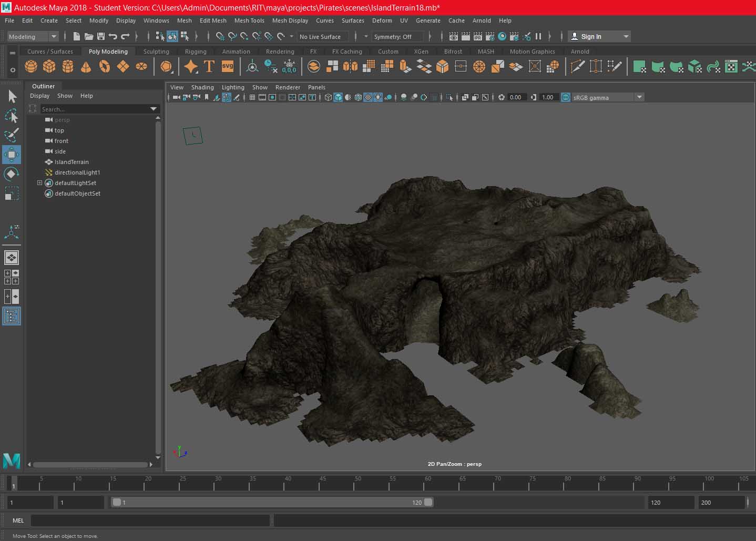Activate the Scale tool in toolbox
The image size is (756, 541).
coord(12,193)
